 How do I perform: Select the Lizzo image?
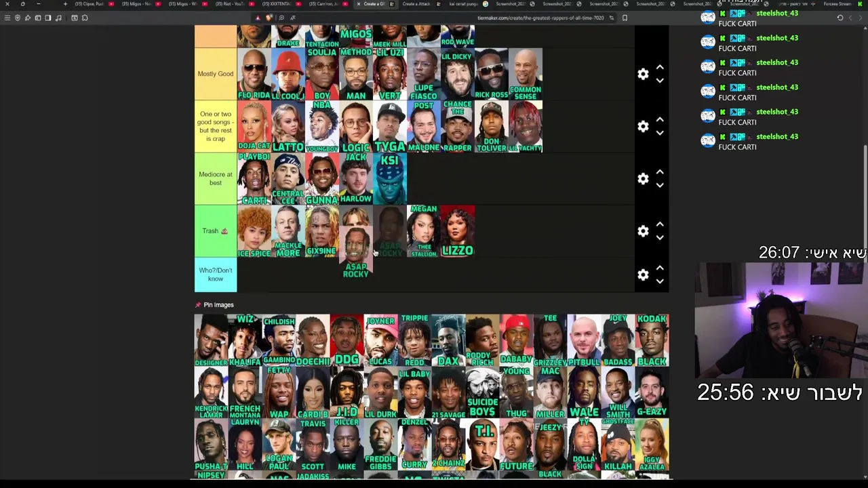click(x=458, y=231)
